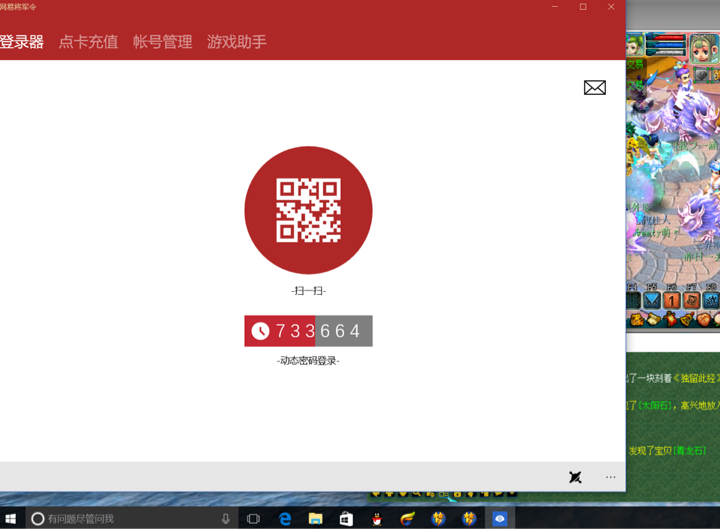Open QQ penguin icon on taskbar
The width and height of the screenshot is (720, 529).
[377, 518]
